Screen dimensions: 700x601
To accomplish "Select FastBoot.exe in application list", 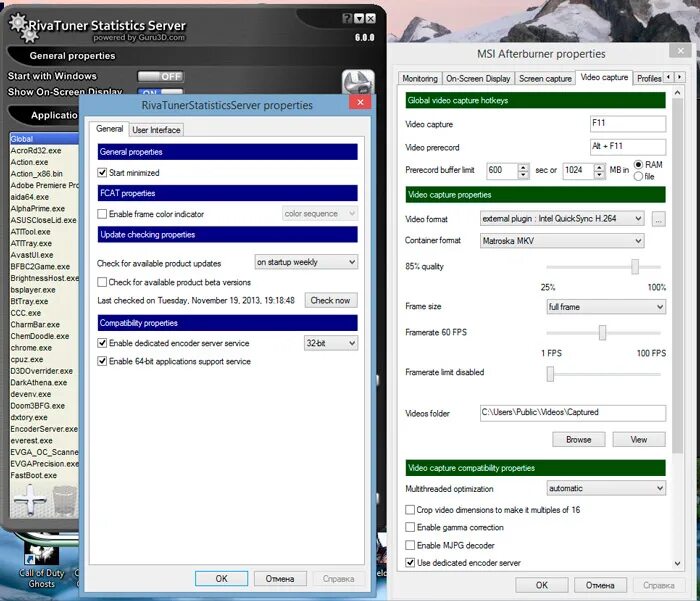I will click(44, 476).
